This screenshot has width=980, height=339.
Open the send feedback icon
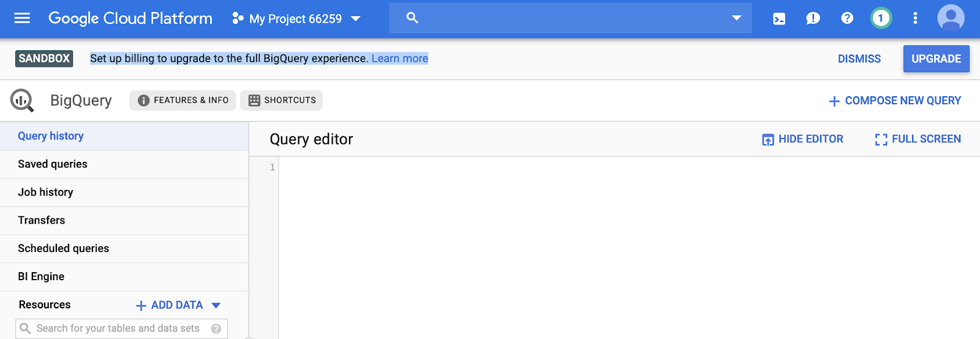pos(813,18)
